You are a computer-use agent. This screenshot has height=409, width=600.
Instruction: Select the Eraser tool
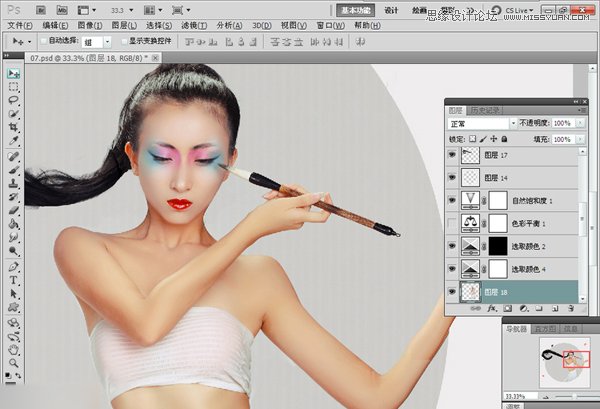coord(13,210)
